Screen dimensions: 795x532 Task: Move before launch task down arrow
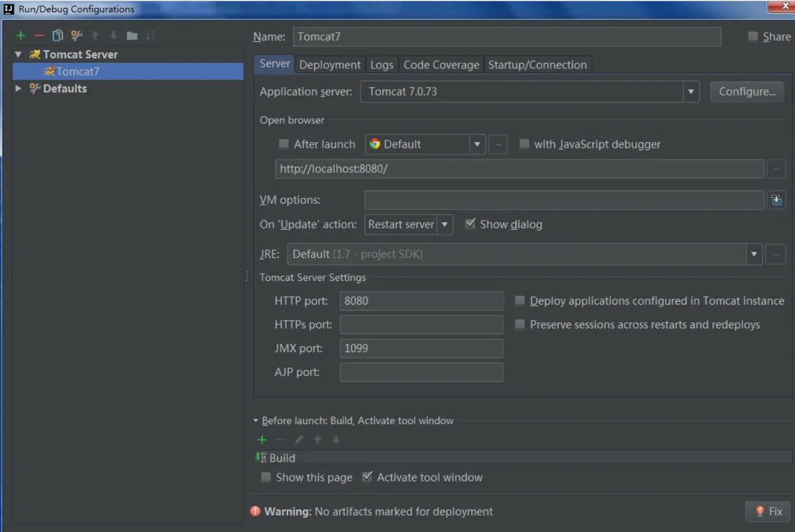(x=336, y=439)
